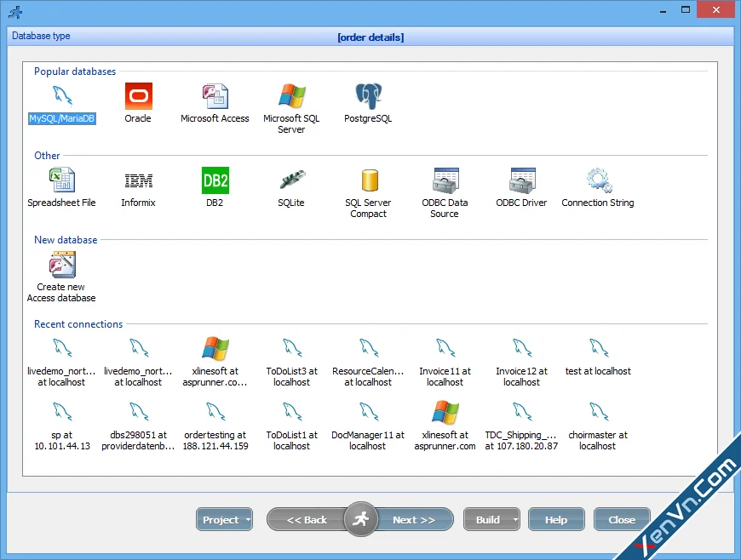The width and height of the screenshot is (741, 560).
Task: Open recent dbs298051 at providerdatenb… connection
Action: (139, 425)
